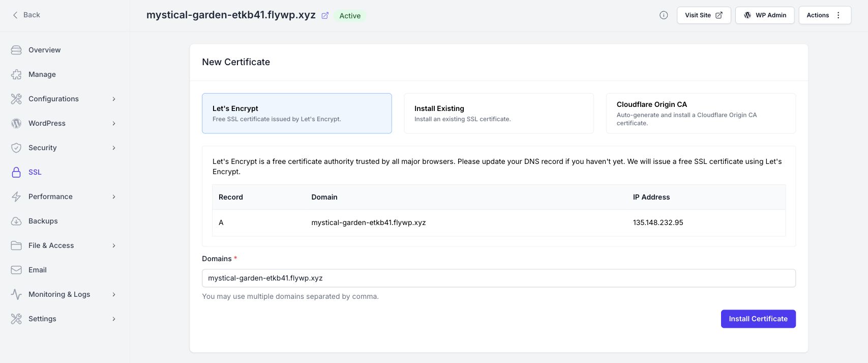Viewport: 868px width, 363px height.
Task: Click the Security sidebar label
Action: 43,148
